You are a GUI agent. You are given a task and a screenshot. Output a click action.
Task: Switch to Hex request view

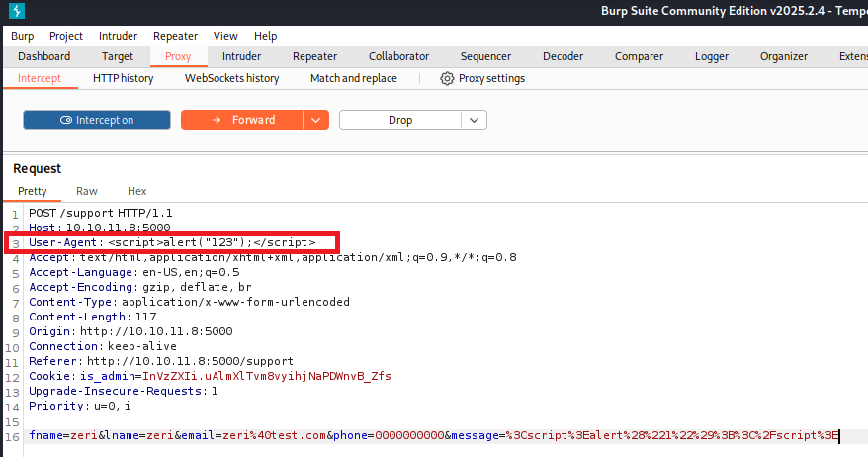(136, 191)
